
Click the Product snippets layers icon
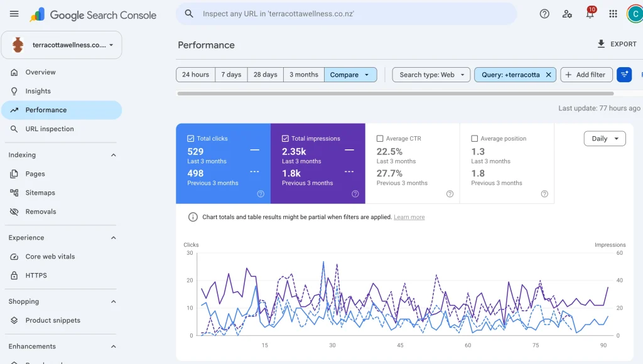(14, 321)
